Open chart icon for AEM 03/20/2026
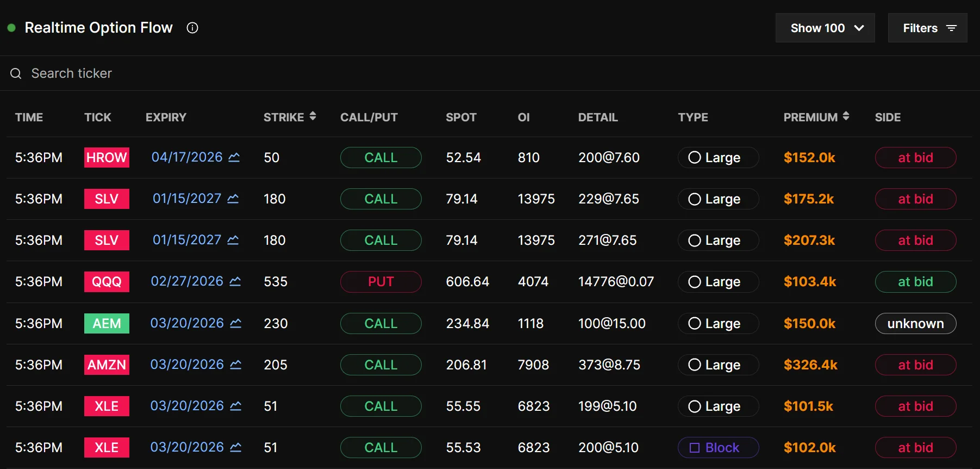Image resolution: width=980 pixels, height=469 pixels. [236, 323]
